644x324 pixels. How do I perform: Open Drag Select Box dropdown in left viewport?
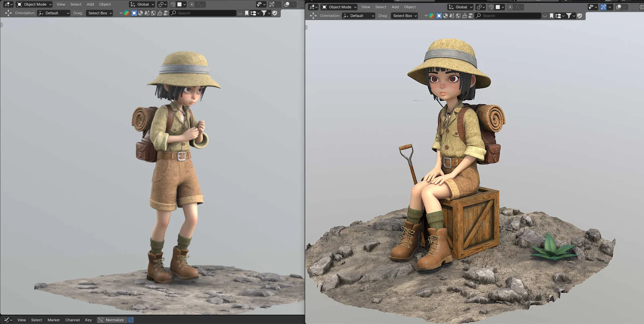pos(99,13)
